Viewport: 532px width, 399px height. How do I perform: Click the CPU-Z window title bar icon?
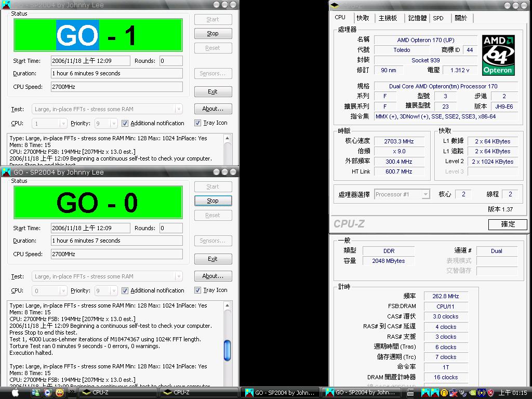pos(335,5)
